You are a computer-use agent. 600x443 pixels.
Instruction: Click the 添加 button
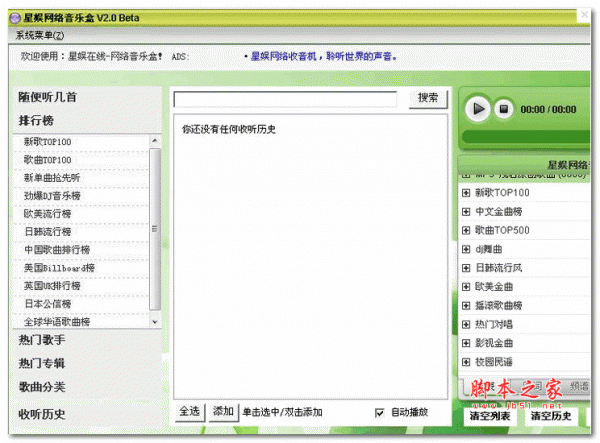click(223, 412)
